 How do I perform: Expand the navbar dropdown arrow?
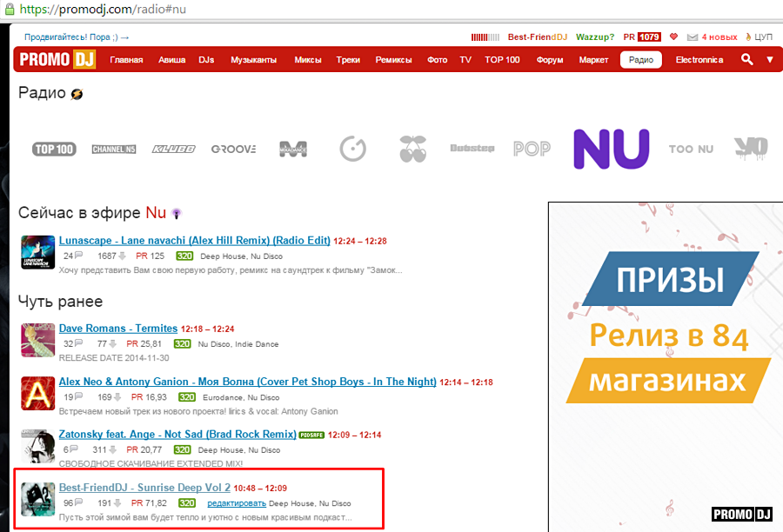coord(770,60)
